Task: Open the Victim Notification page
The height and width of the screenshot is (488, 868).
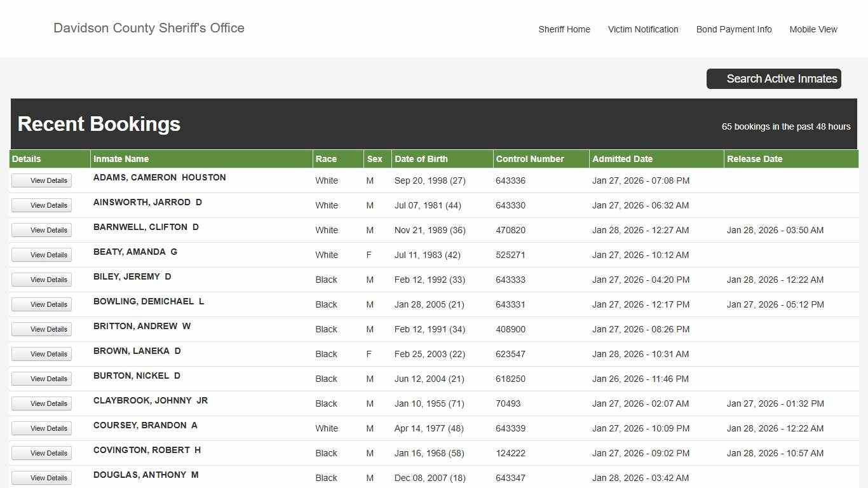Action: pyautogui.click(x=643, y=29)
